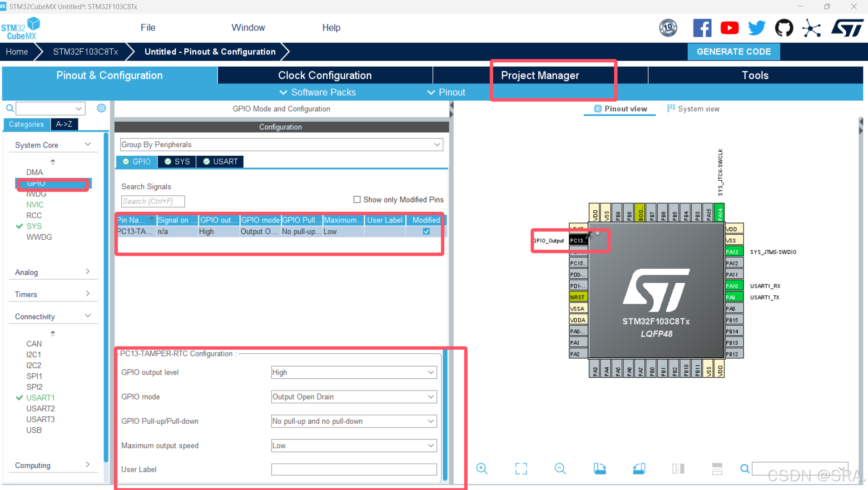Enable Show only Modified Pins

point(357,199)
